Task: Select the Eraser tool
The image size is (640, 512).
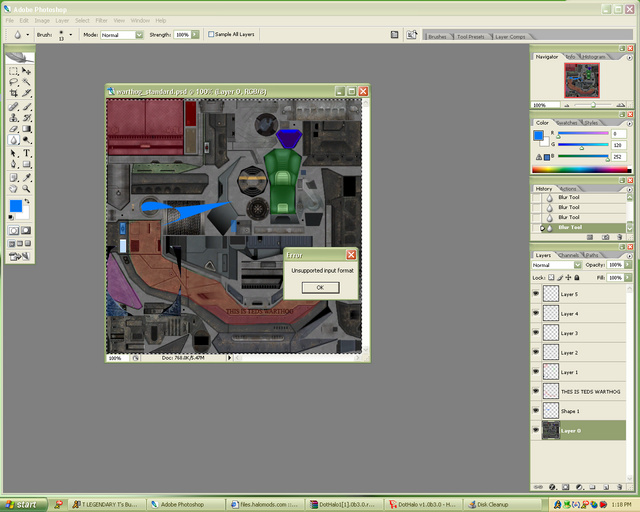Action: pos(13,129)
